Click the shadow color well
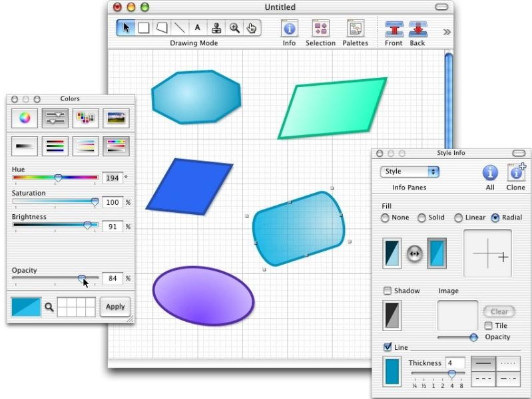 (x=392, y=316)
